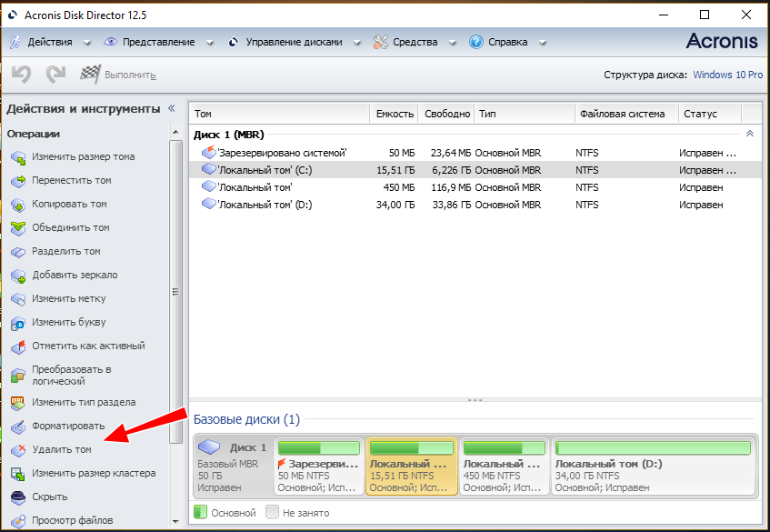Click the 'Изменить размер тома' resize icon
Image resolution: width=770 pixels, height=532 pixels.
tap(18, 157)
